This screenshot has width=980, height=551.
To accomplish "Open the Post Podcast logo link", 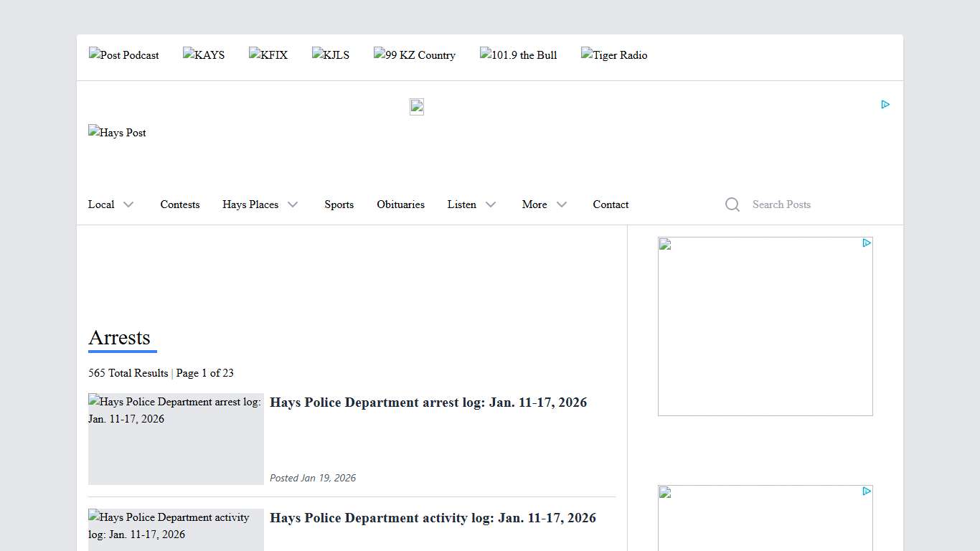I will click(124, 55).
